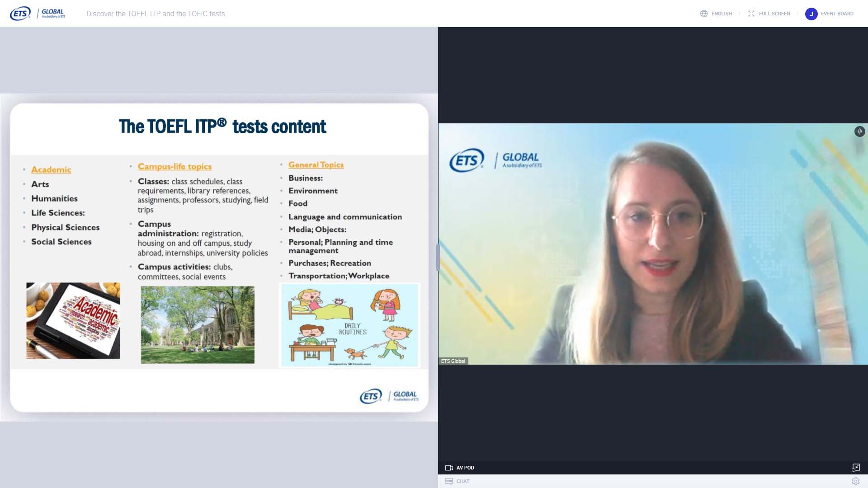This screenshot has height=488, width=868.
Task: Click 'Purchases; Recreation' bullet
Action: tap(330, 263)
